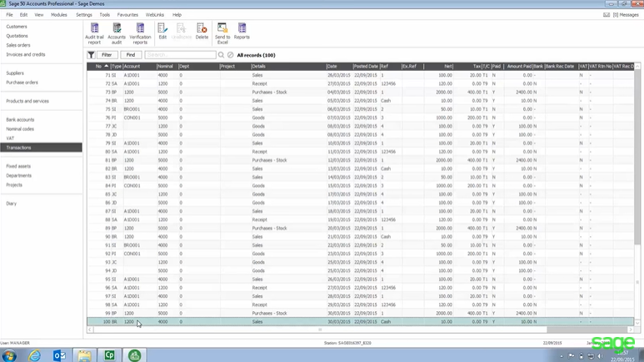Open the Cp taskbar application
The width and height of the screenshot is (644, 362).
click(109, 355)
